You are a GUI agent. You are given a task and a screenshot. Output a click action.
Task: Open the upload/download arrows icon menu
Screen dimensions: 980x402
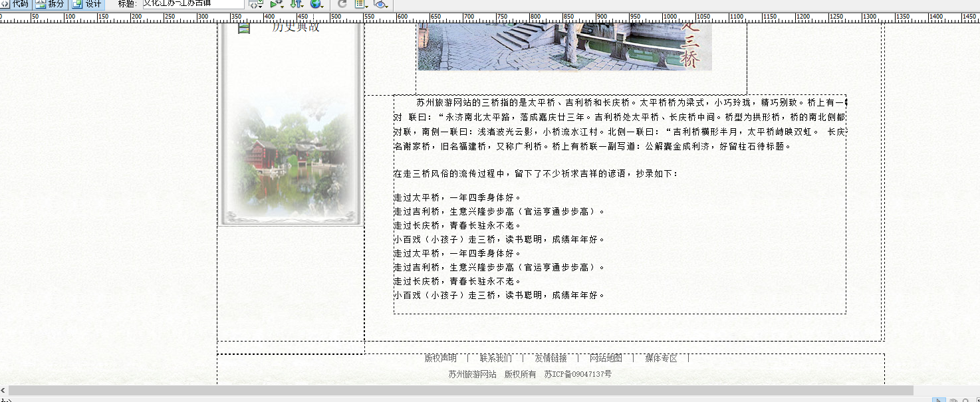pos(297,4)
